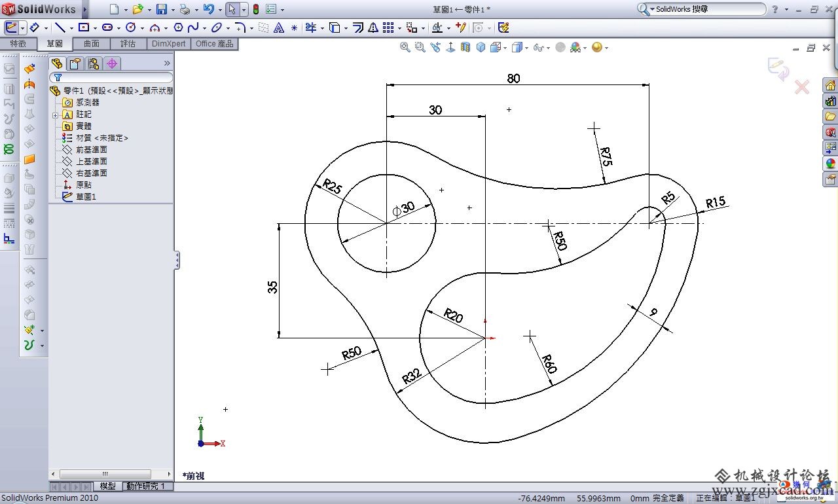The width and height of the screenshot is (838, 504).
Task: Undo the last action
Action: coord(208,9)
